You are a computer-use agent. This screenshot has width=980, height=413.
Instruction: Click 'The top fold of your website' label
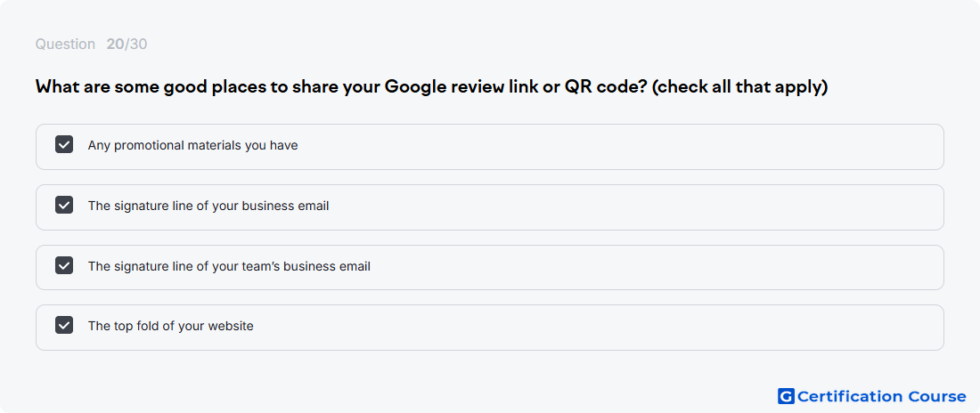[171, 326]
